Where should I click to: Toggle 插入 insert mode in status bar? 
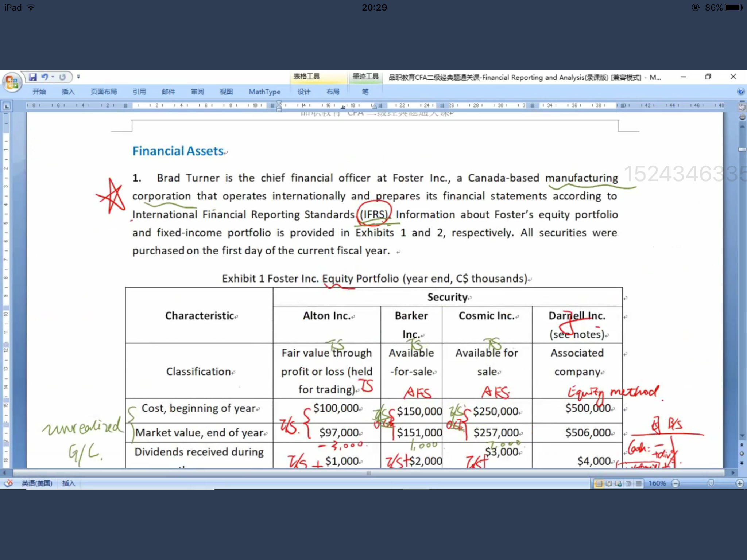pyautogui.click(x=68, y=483)
